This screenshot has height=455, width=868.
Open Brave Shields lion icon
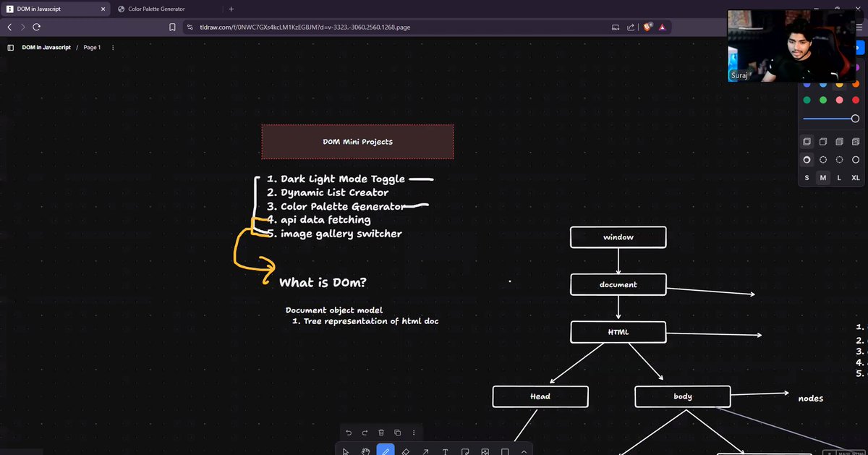coord(647,27)
